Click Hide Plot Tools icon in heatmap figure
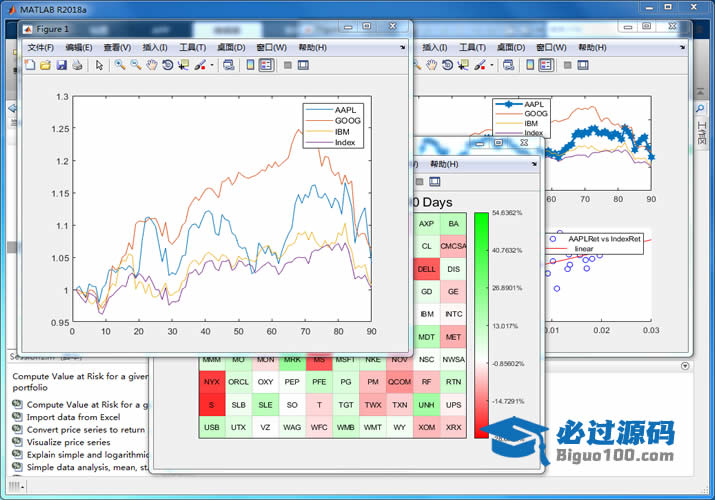 (420, 182)
